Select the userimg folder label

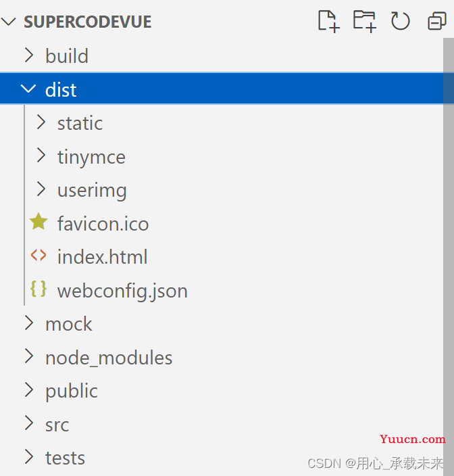coord(92,191)
